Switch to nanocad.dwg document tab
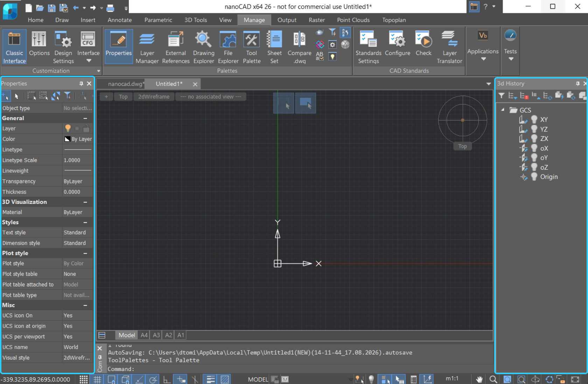The image size is (588, 384). 125,84
